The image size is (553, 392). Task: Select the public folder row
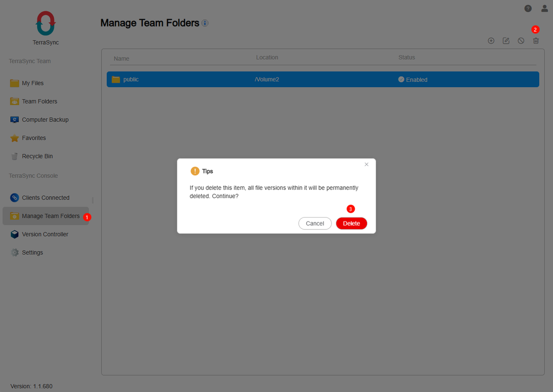(x=323, y=79)
